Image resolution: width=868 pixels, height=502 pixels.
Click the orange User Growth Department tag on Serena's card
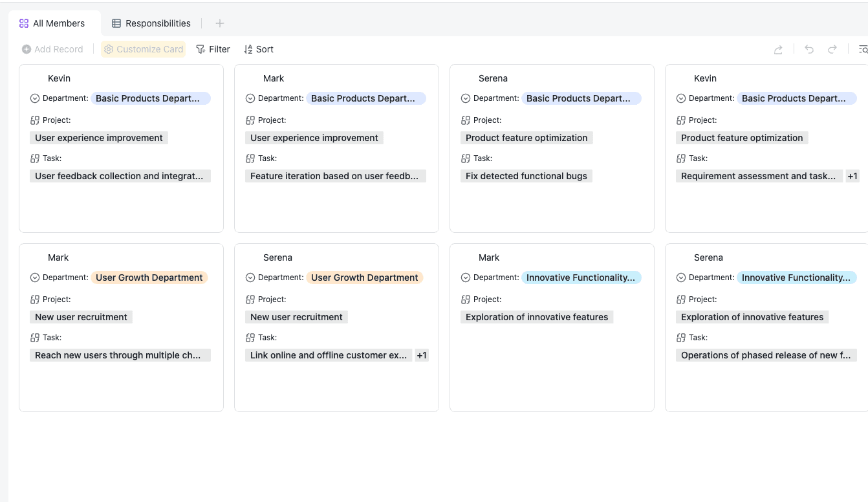pyautogui.click(x=364, y=278)
